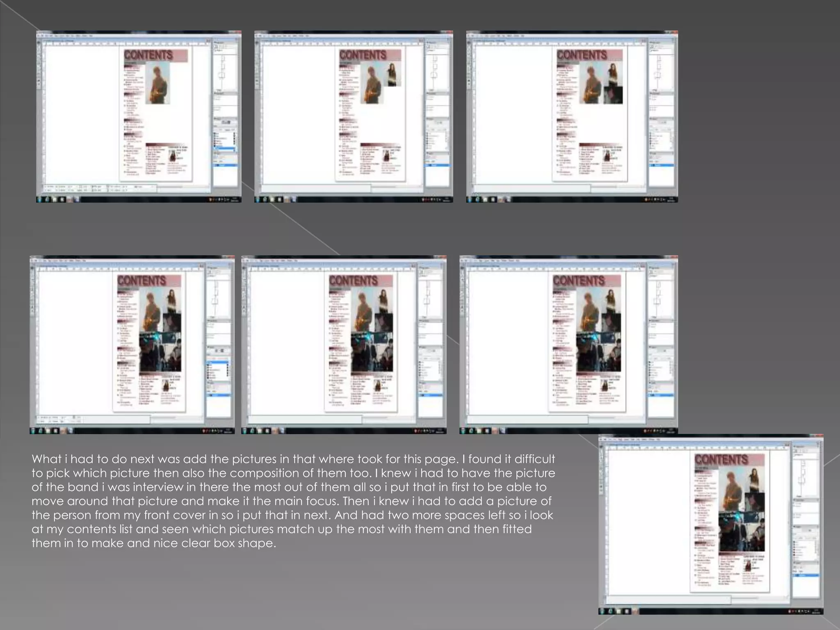The width and height of the screenshot is (840, 630).
Task: Select the highlighted blue layer row in the single-photo screenshot
Action: (225, 148)
